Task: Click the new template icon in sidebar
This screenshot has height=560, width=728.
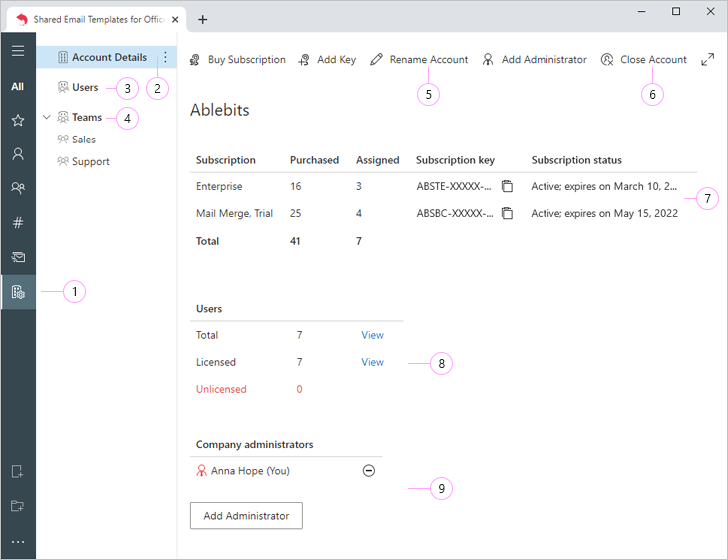Action: pos(17,472)
